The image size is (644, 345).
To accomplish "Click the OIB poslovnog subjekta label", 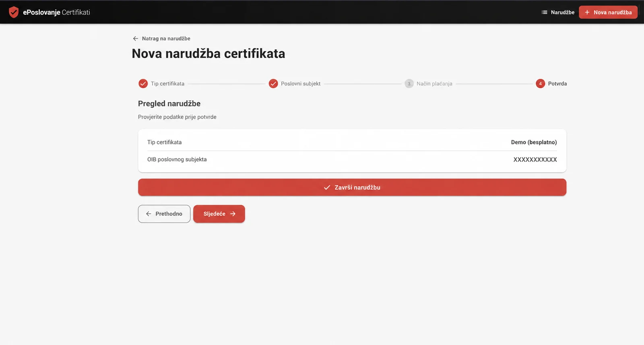I will coord(177,159).
